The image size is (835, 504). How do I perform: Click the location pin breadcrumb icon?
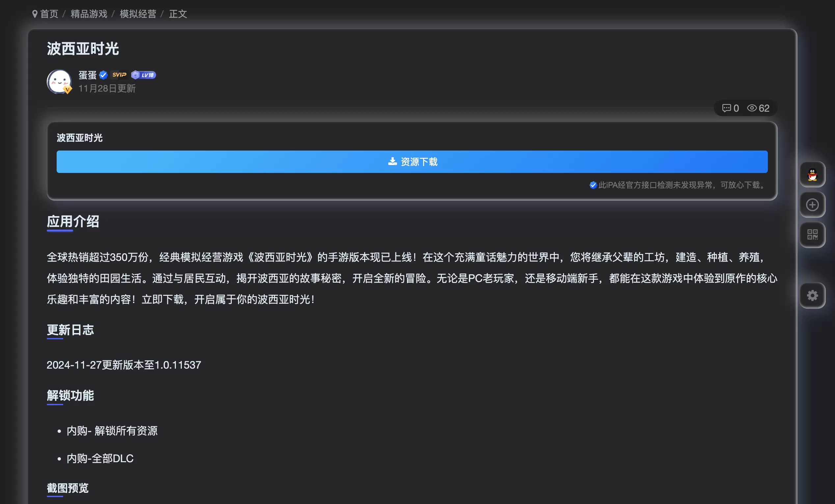click(x=35, y=14)
